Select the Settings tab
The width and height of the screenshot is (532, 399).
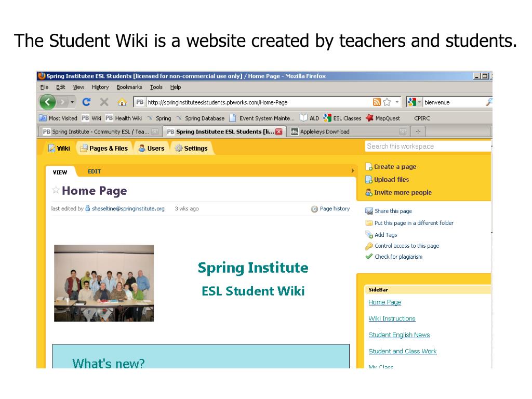pyautogui.click(x=191, y=148)
